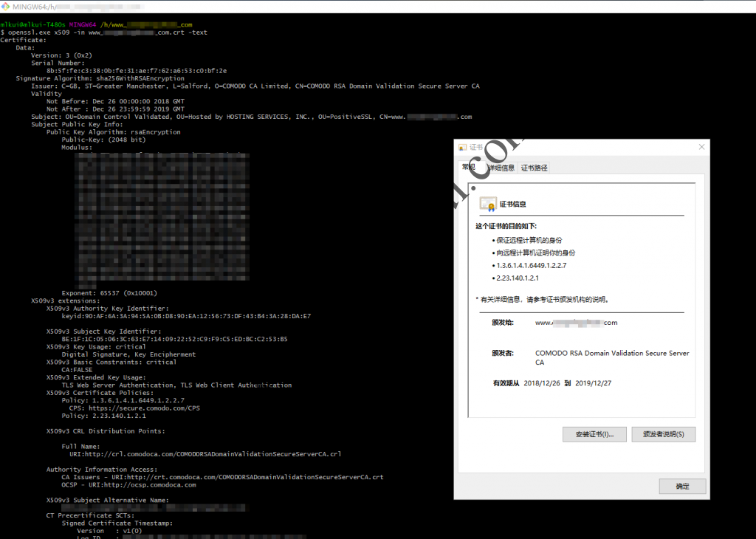756x539 pixels.
Task: Click the expiry date 2019/12/27 in dialog
Action: [x=593, y=383]
